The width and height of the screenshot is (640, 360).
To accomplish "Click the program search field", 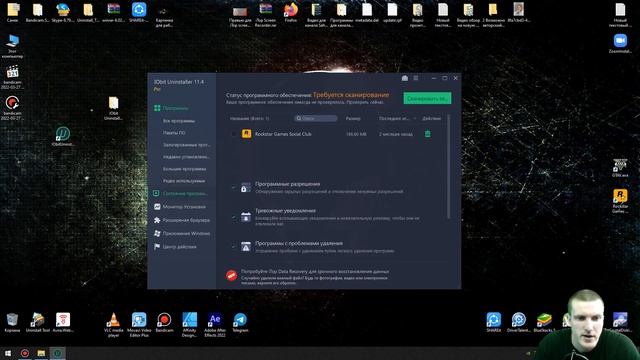I will coord(316,118).
